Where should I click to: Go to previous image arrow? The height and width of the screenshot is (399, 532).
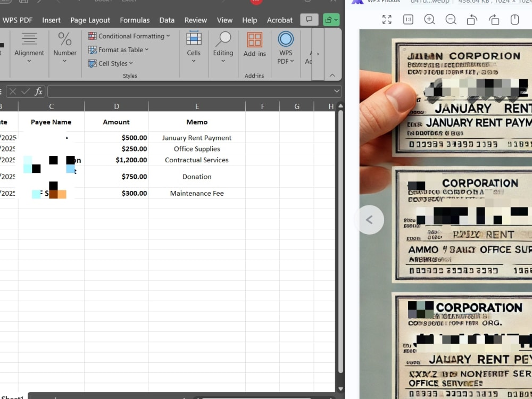pos(369,220)
